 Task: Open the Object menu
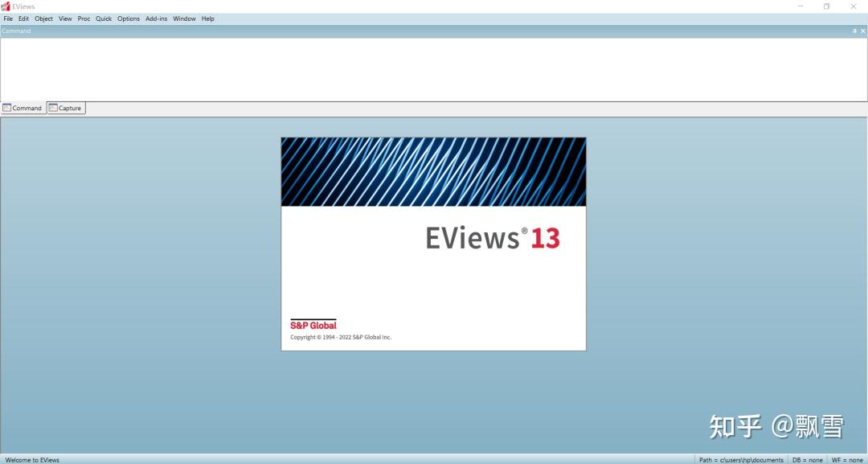coord(43,18)
